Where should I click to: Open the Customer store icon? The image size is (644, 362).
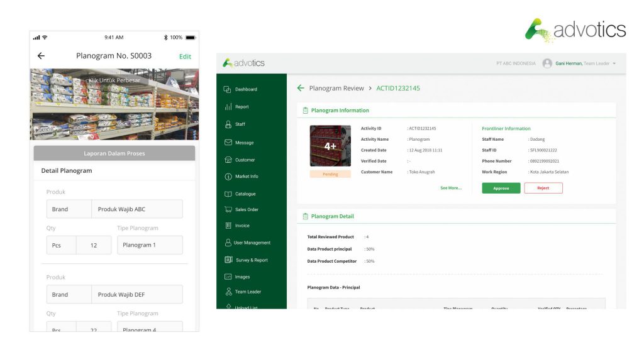[228, 160]
